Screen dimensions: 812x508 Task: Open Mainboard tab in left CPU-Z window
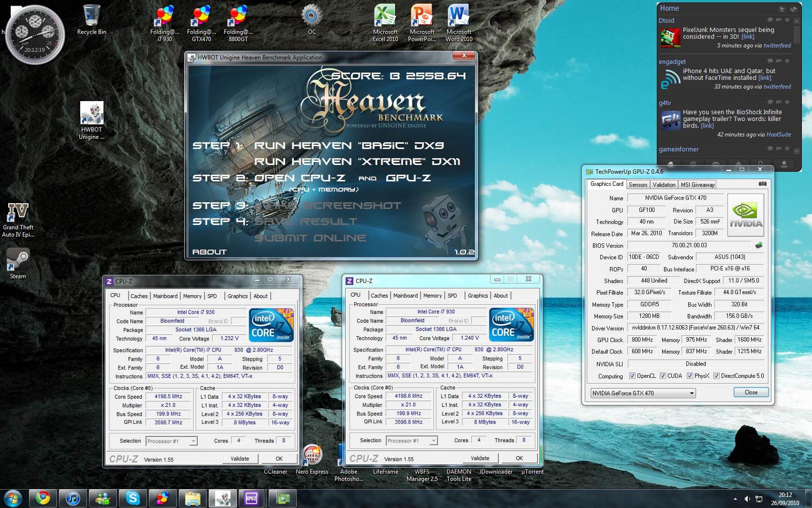tap(165, 296)
